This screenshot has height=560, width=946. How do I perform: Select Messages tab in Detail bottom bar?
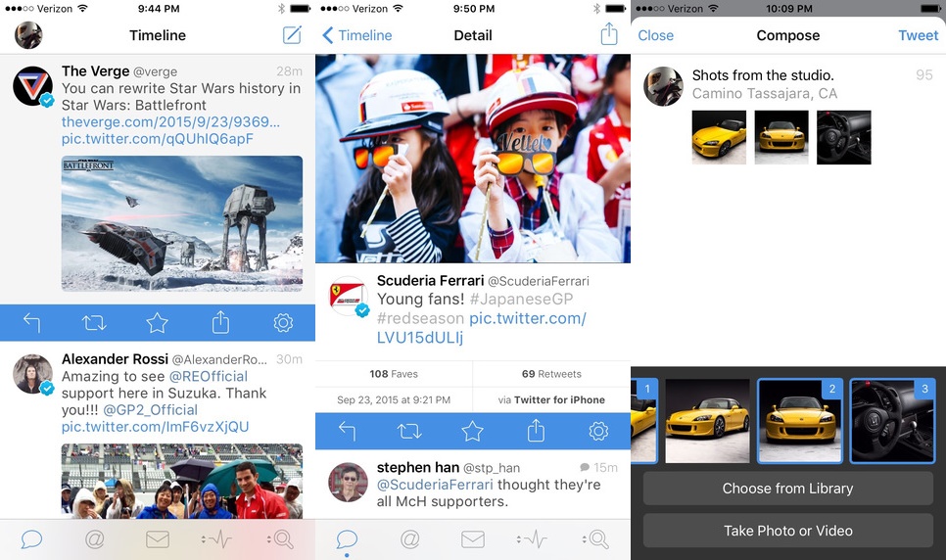[473, 538]
